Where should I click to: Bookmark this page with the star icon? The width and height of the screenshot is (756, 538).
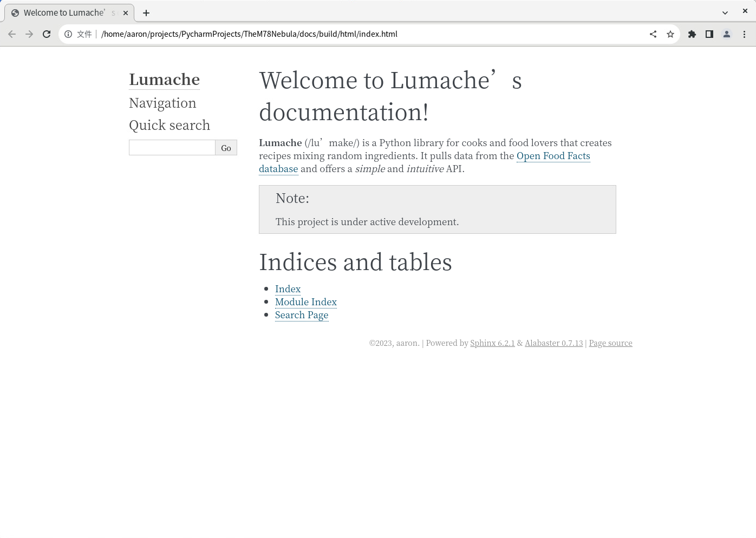tap(670, 34)
